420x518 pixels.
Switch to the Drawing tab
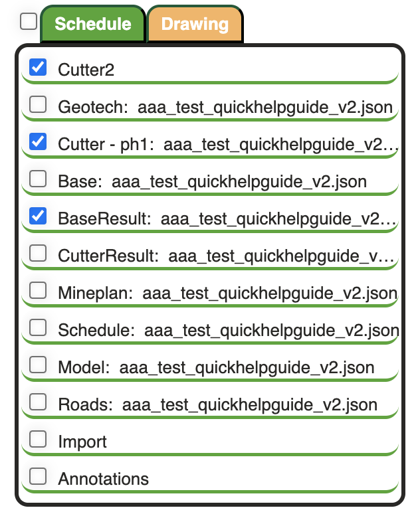pos(195,25)
